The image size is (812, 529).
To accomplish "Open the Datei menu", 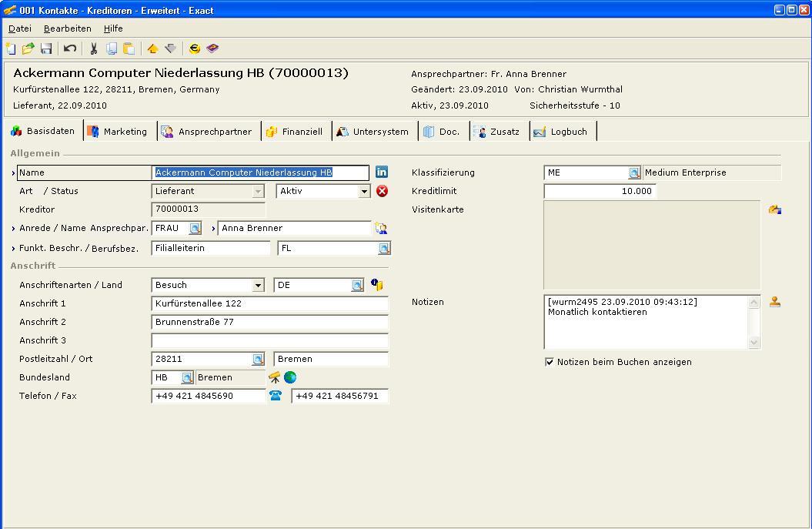I will [20, 28].
